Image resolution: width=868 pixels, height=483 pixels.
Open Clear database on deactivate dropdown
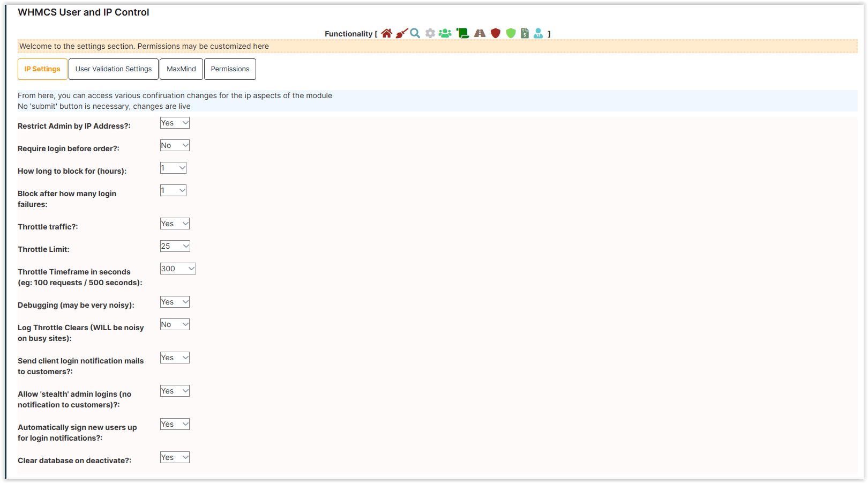click(x=175, y=457)
